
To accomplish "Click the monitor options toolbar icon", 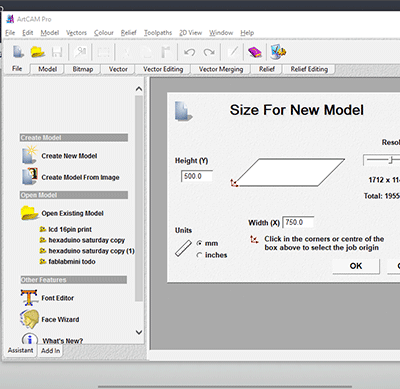I will [x=278, y=52].
